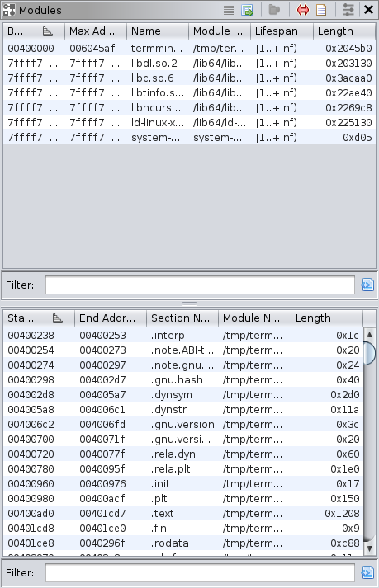Click the Map Modules red arrows icon
The height and width of the screenshot is (588, 379).
[x=303, y=10]
